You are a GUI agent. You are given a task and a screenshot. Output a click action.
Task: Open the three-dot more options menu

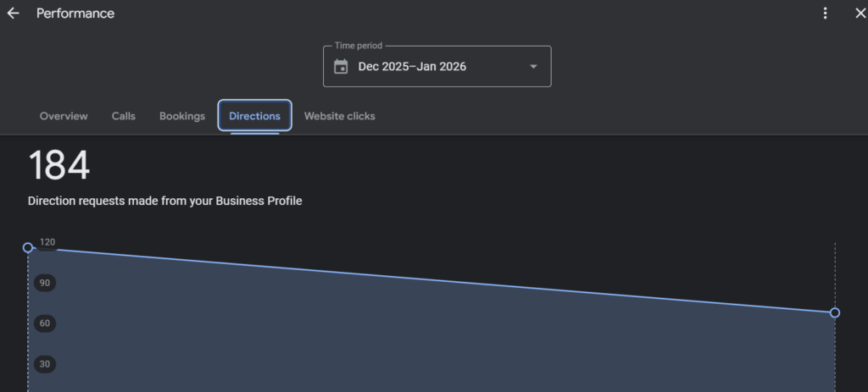[x=826, y=14]
